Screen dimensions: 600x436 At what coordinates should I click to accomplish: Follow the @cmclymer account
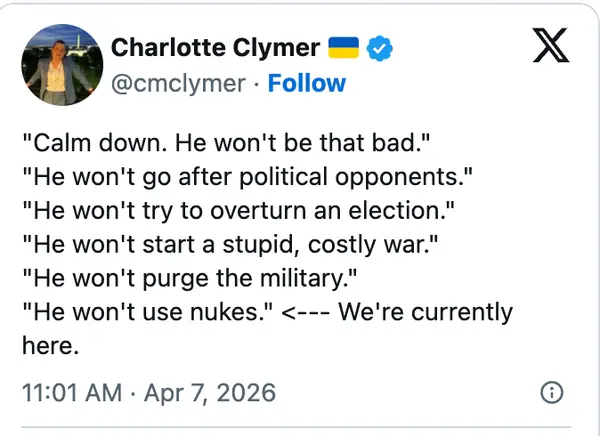(306, 83)
